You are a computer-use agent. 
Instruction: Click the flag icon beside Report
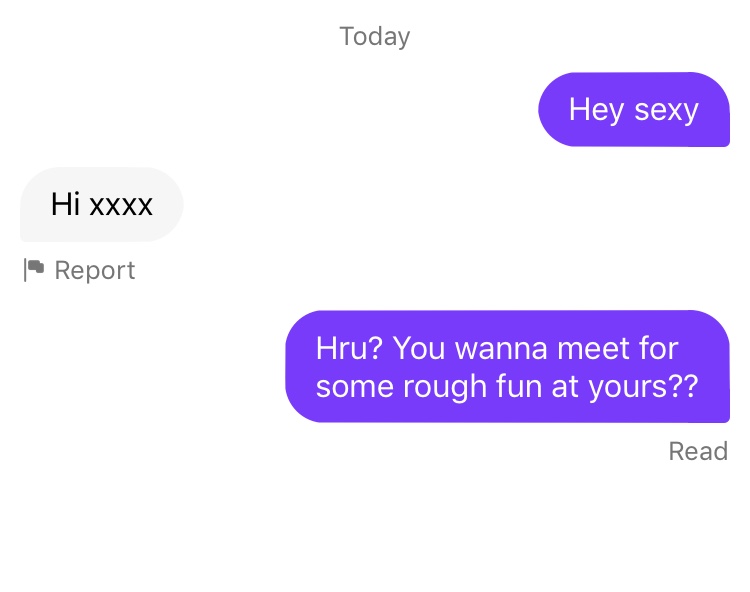tap(33, 270)
